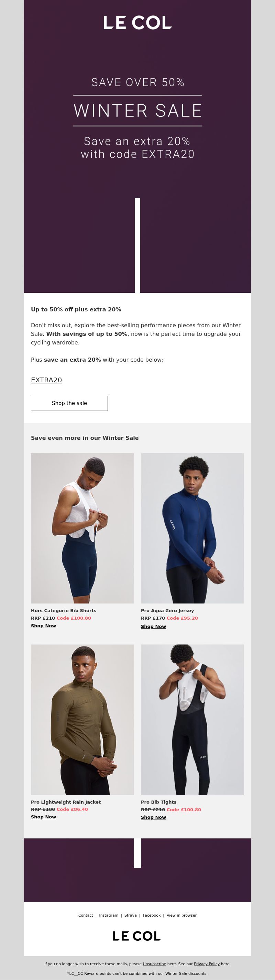The height and width of the screenshot is (980, 275).
Task: Select View in browser link
Action: click(181, 915)
